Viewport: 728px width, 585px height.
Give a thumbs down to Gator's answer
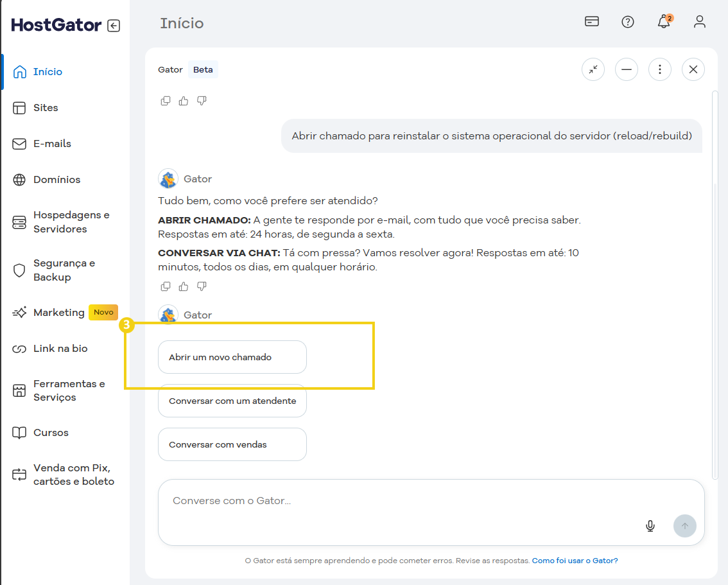tap(202, 286)
